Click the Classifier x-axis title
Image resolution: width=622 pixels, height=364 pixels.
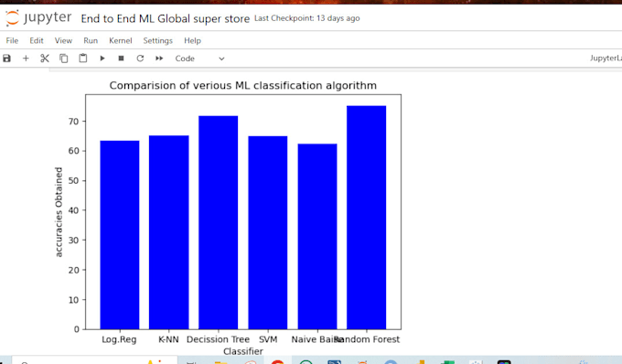point(242,351)
